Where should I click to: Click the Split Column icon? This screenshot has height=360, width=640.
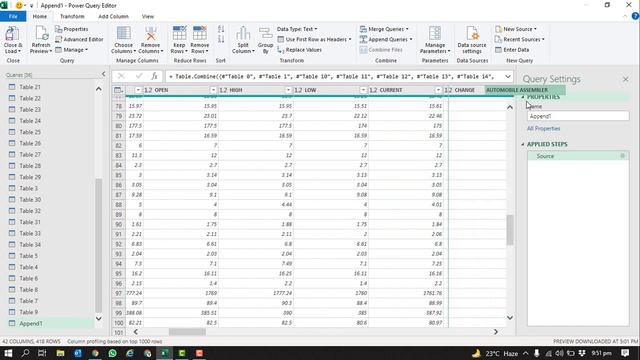click(243, 33)
